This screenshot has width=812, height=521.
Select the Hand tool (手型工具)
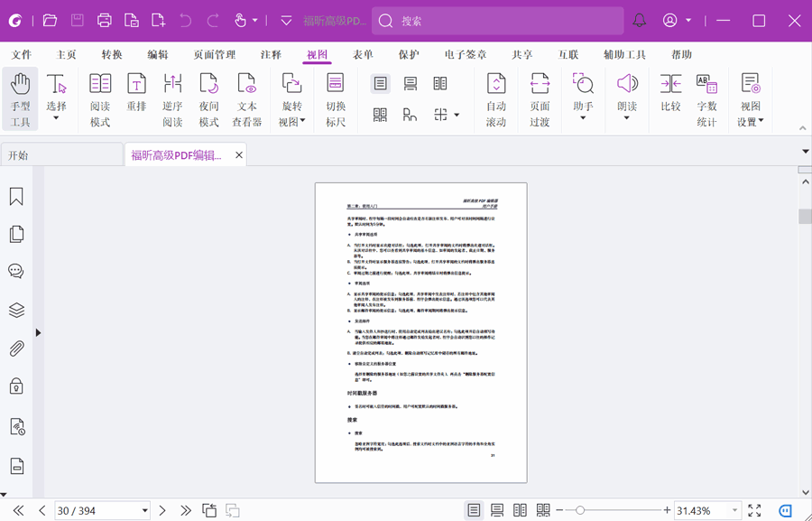coord(20,99)
